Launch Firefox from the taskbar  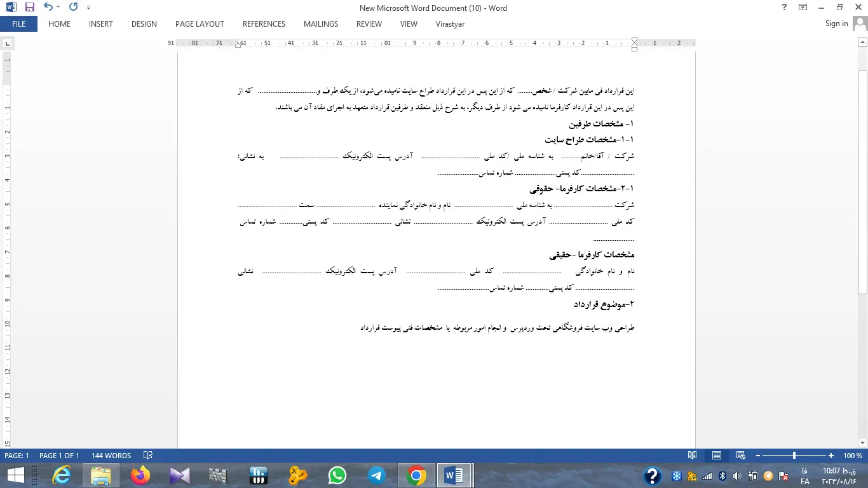click(140, 475)
